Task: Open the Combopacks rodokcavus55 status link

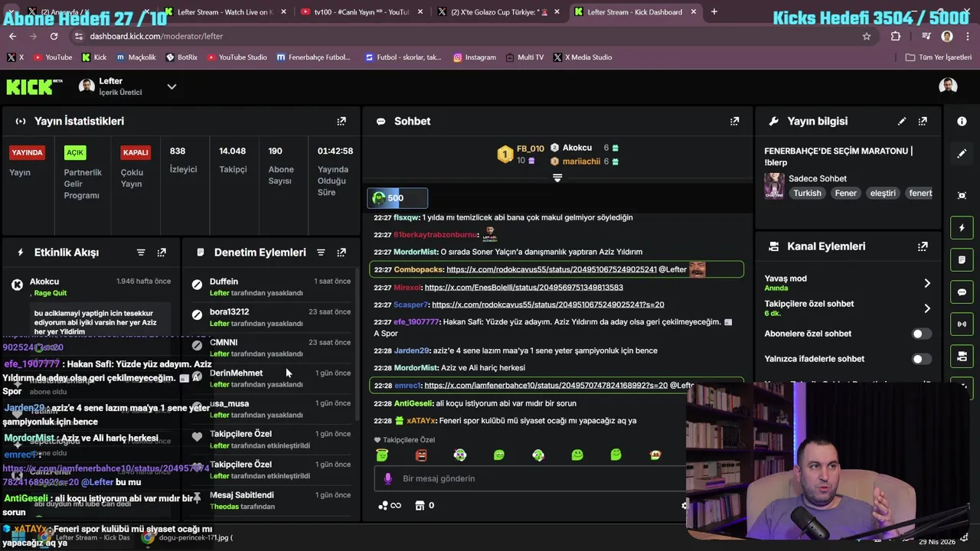Action: pos(551,269)
